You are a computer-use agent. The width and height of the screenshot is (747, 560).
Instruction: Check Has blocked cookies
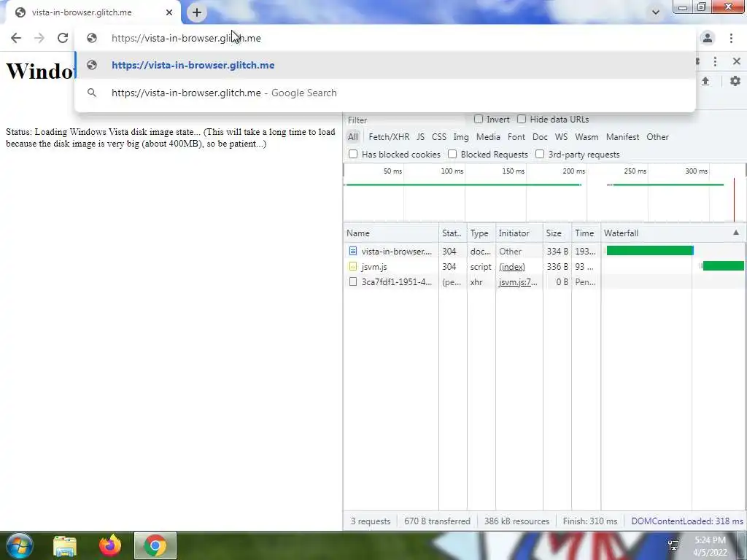353,155
